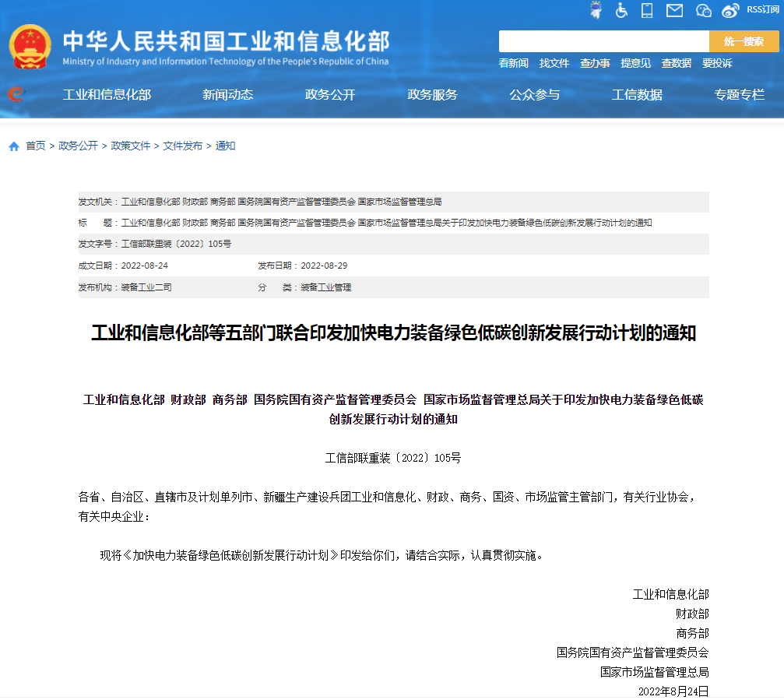The height and width of the screenshot is (700, 784).
Task: Go to 政务公开 in breadcrumb
Action: tap(78, 146)
